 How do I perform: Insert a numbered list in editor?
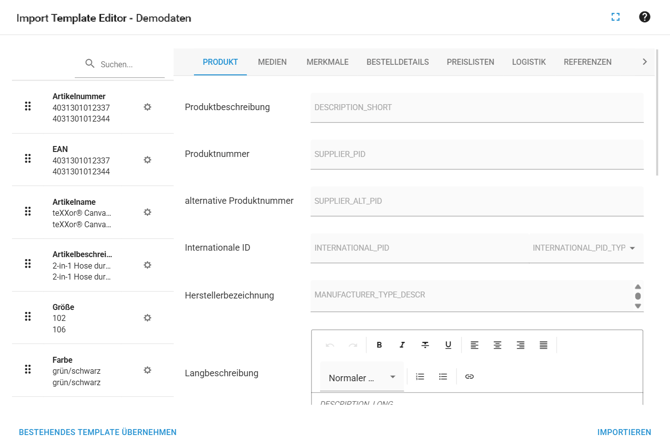coord(420,377)
